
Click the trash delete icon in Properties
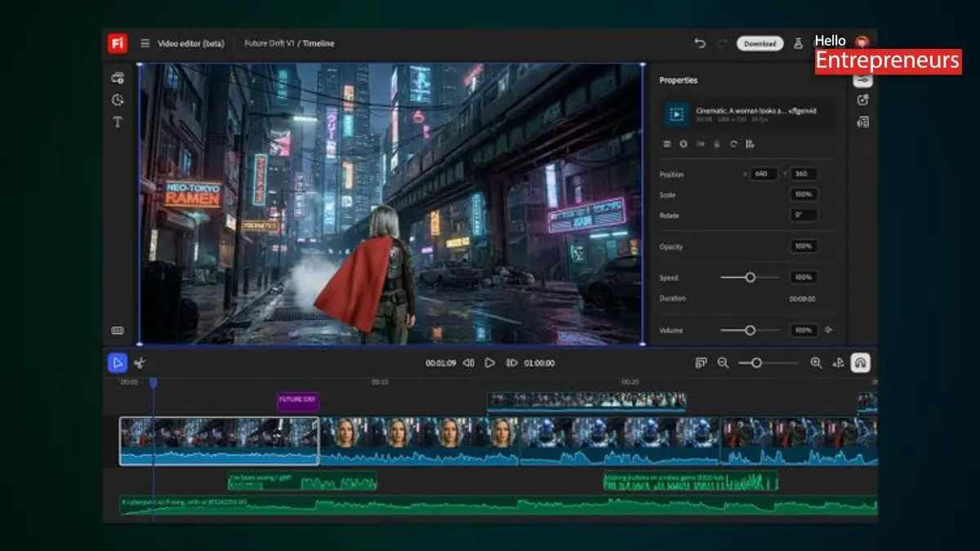(x=717, y=144)
